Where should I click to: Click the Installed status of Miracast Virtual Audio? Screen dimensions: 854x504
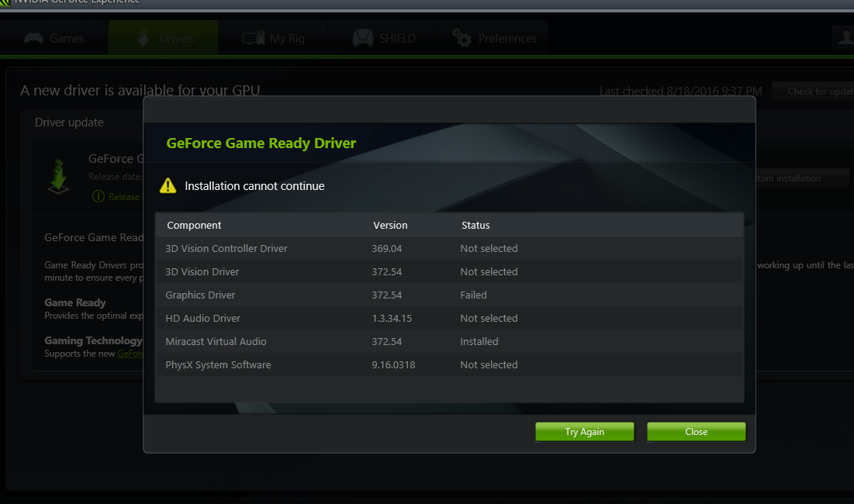(x=479, y=342)
